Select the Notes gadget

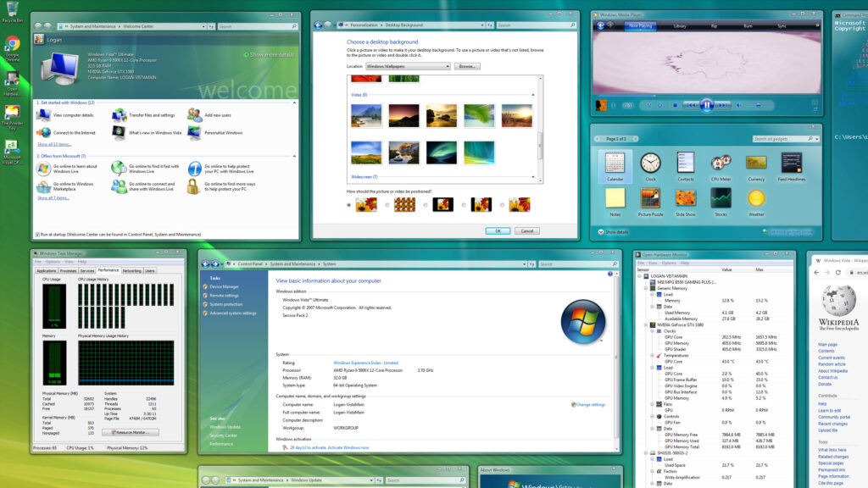pos(615,202)
